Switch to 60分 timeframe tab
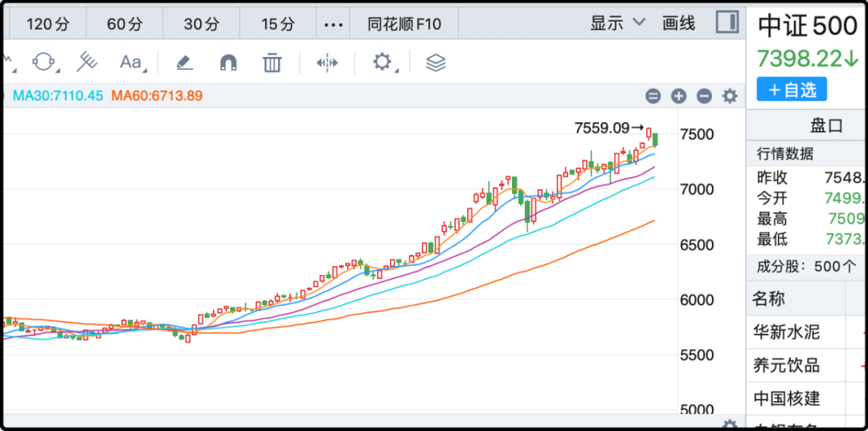 125,24
